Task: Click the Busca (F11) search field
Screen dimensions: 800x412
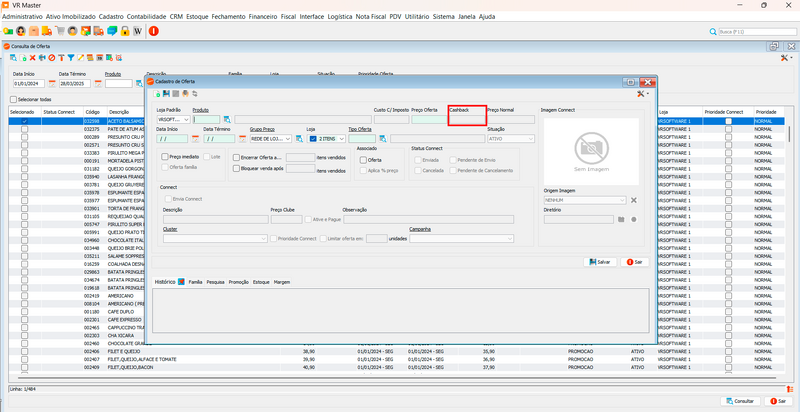Action: [757, 32]
